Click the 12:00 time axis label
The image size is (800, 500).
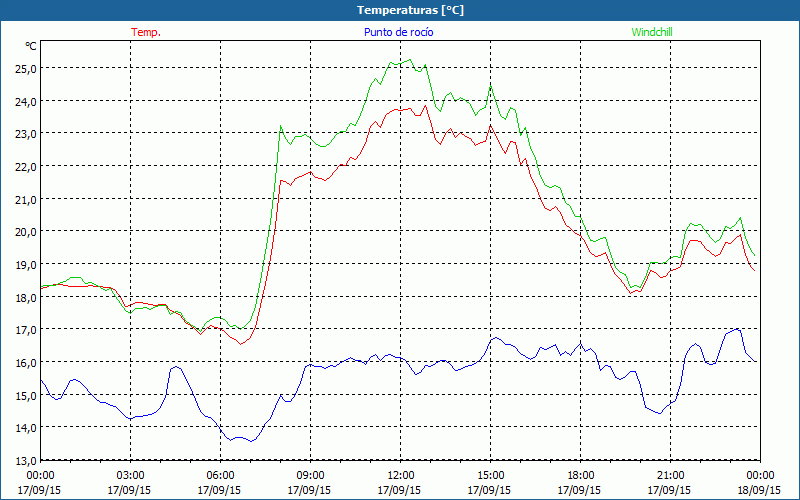pos(401,476)
